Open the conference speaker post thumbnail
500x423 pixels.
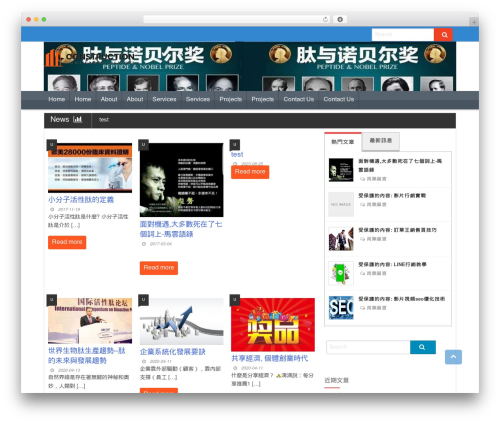point(90,321)
